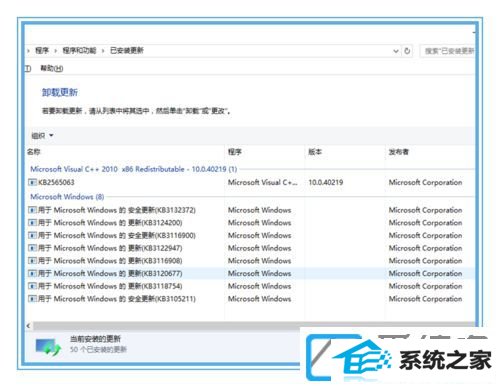Click icon beside KB3120677 update
Image resolution: width=500 pixels, height=387 pixels.
click(x=32, y=273)
